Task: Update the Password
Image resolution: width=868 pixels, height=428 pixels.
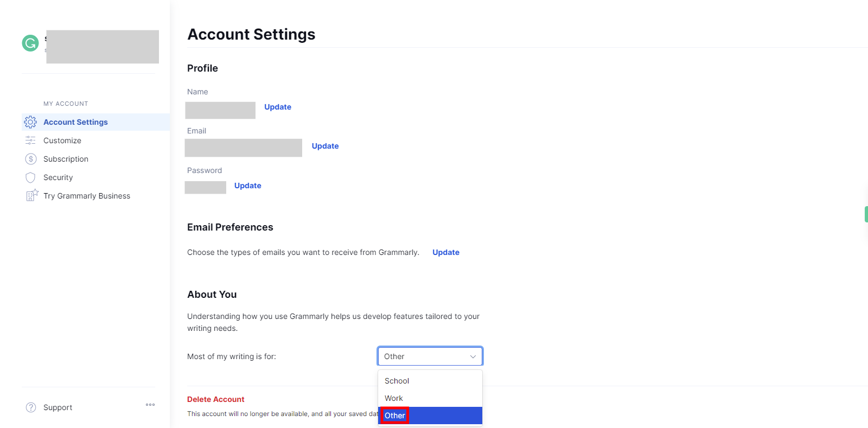Action: click(248, 186)
